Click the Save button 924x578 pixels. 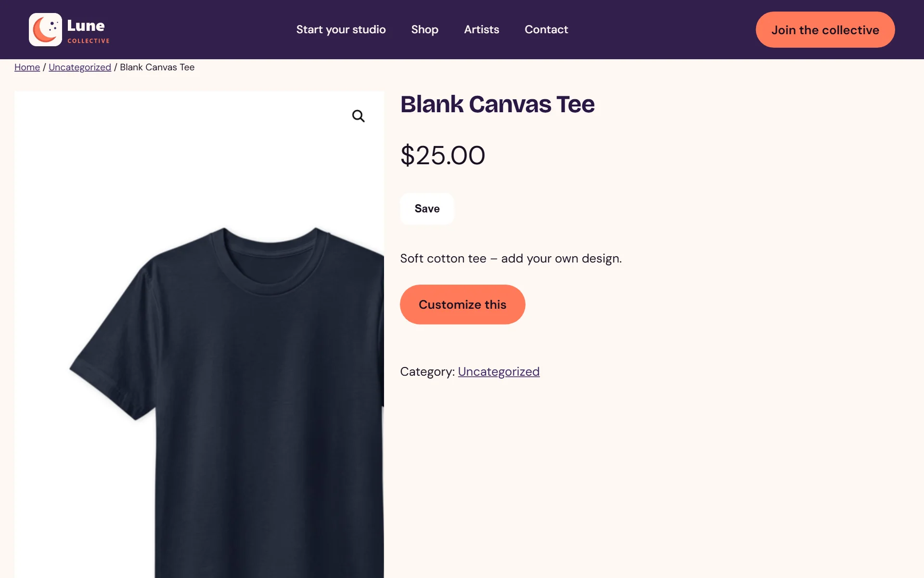tap(427, 209)
